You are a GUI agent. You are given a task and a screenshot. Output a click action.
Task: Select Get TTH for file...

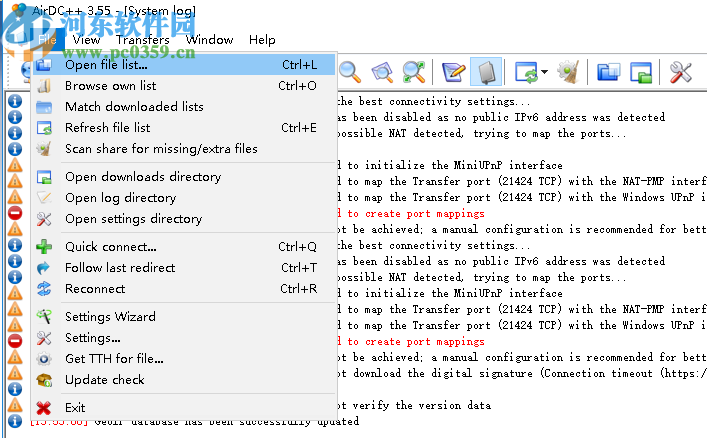184,359
